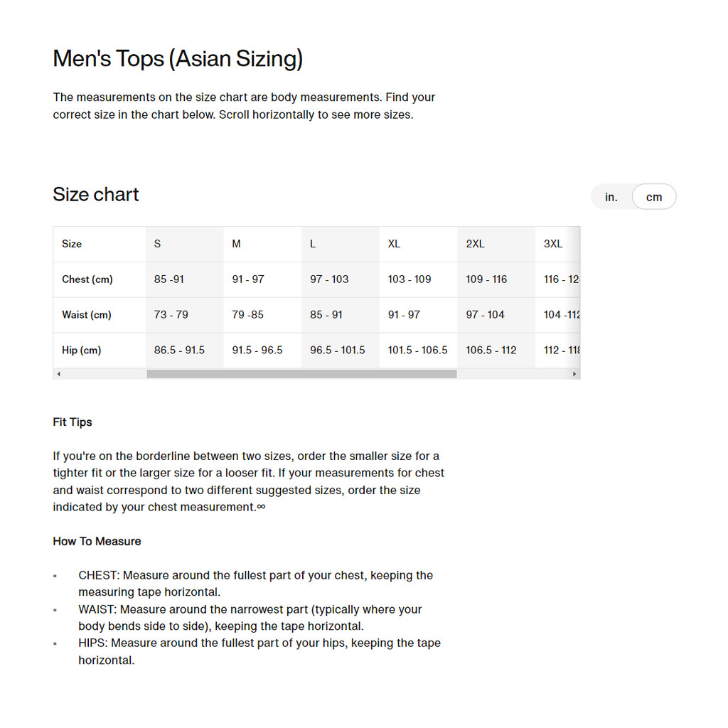The height and width of the screenshot is (728, 728).
Task: Click the Men's Tops (Asian Sizing) title
Action: [178, 58]
